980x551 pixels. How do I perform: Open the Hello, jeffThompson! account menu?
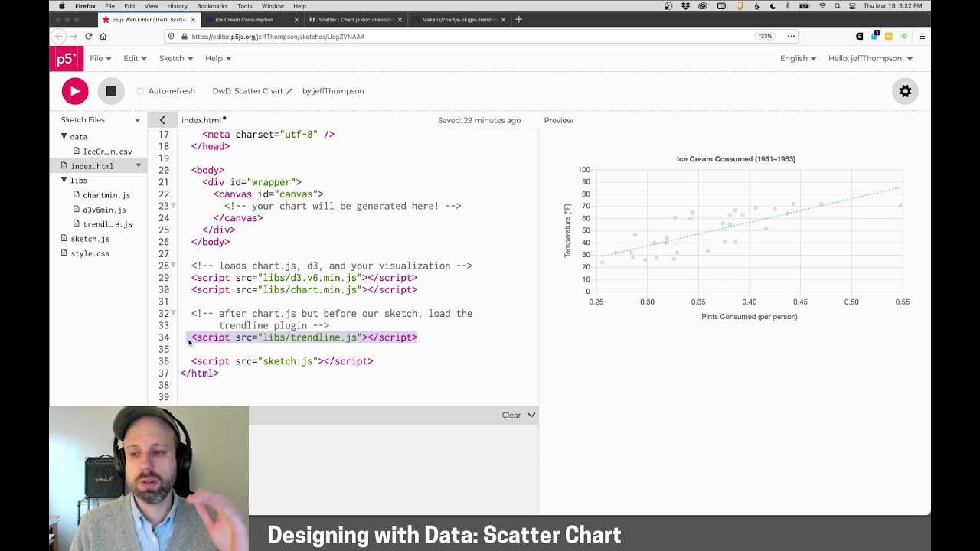click(871, 58)
